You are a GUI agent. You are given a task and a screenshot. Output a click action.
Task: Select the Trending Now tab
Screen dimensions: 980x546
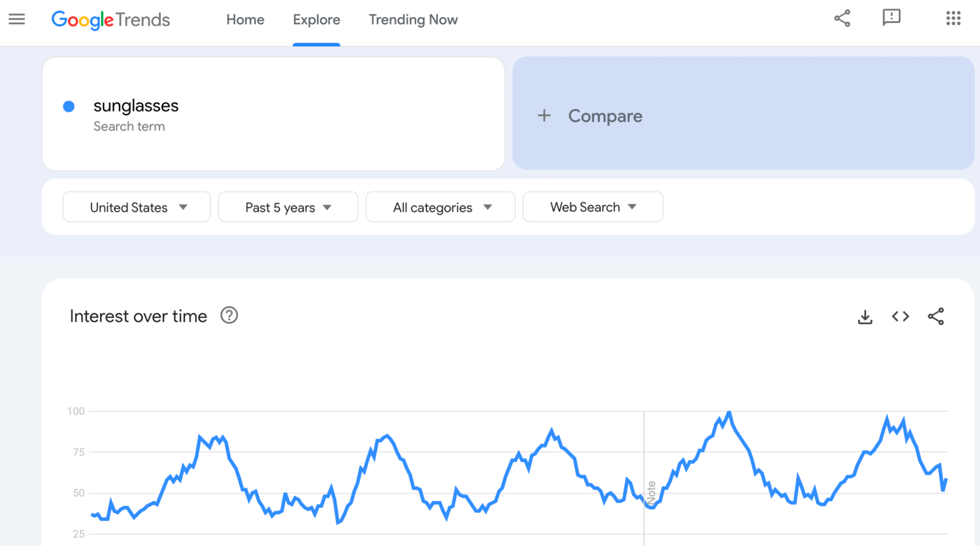coord(412,20)
